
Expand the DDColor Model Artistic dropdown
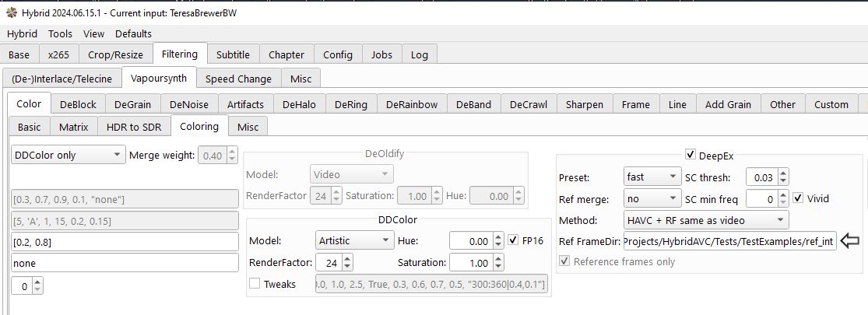pyautogui.click(x=354, y=241)
